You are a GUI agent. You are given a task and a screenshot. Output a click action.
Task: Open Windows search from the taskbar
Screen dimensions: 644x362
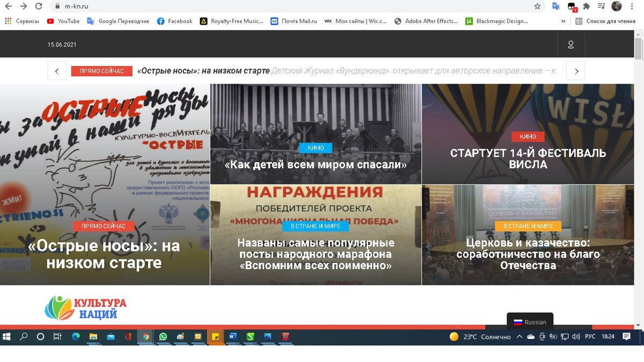pyautogui.click(x=24, y=337)
